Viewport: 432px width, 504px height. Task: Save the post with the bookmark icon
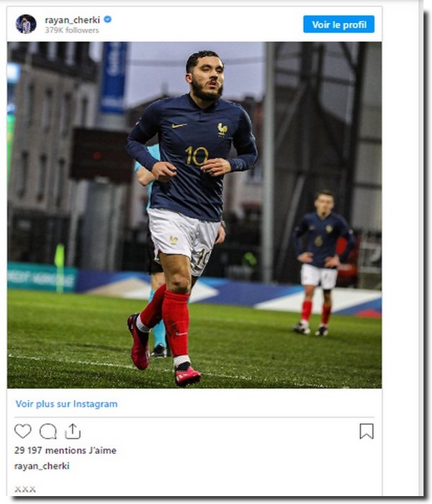tap(366, 431)
